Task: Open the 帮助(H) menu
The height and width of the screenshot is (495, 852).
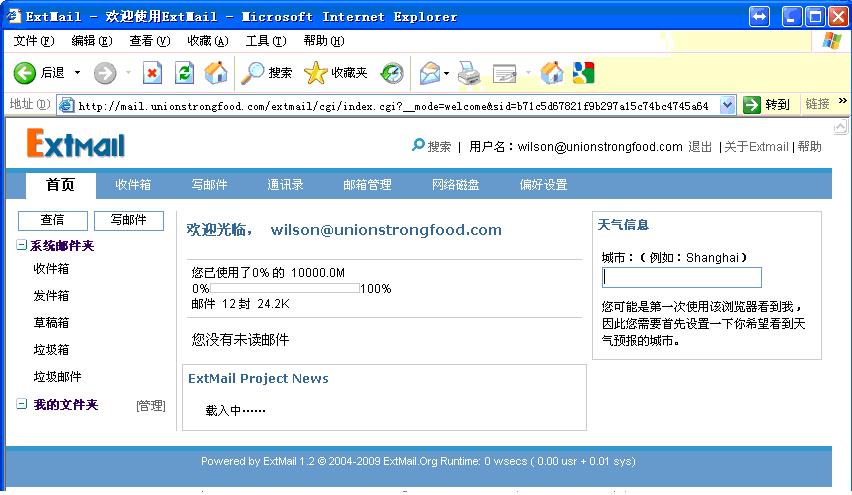Action: click(x=324, y=41)
